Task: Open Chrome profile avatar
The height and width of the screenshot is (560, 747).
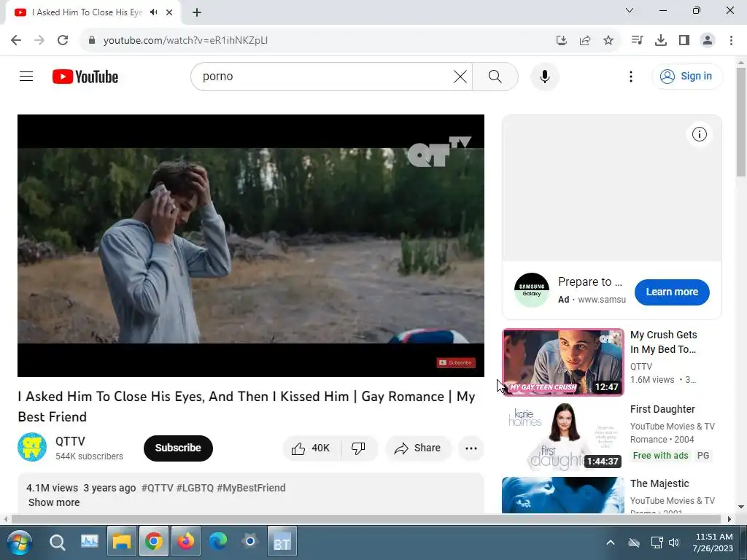Action: 708,40
